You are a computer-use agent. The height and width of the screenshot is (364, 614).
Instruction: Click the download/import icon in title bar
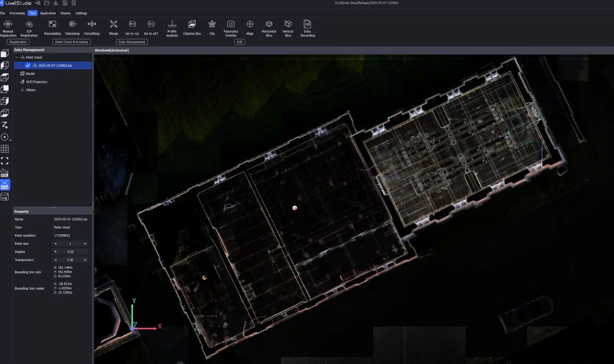[56, 3]
